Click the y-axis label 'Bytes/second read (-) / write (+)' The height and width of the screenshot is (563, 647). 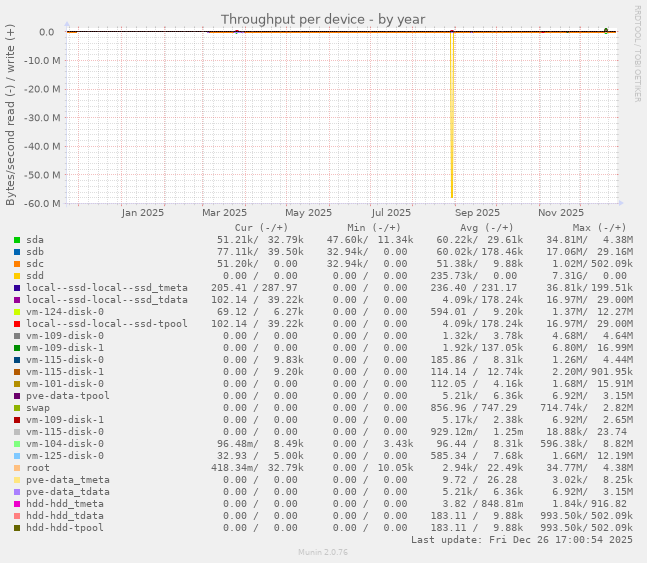tap(10, 115)
